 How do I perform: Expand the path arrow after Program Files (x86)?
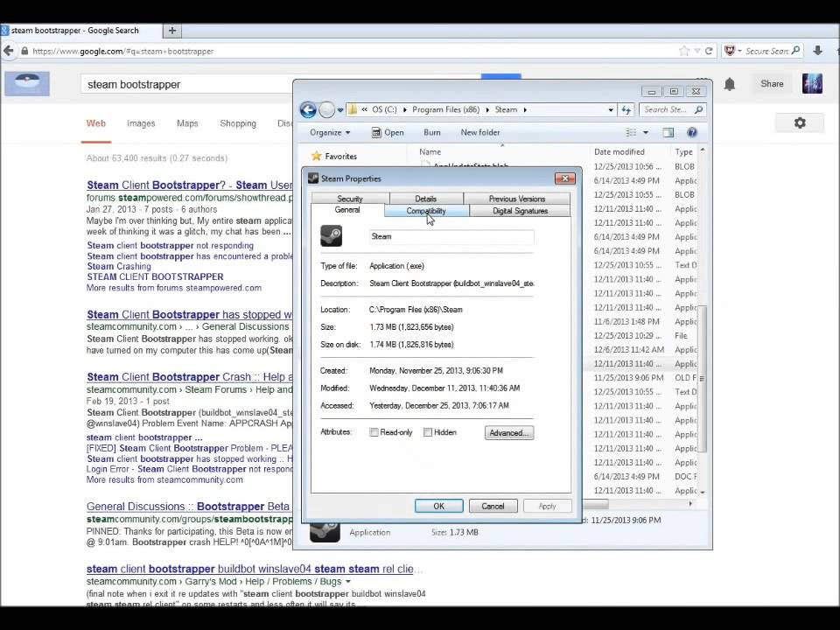[487, 110]
